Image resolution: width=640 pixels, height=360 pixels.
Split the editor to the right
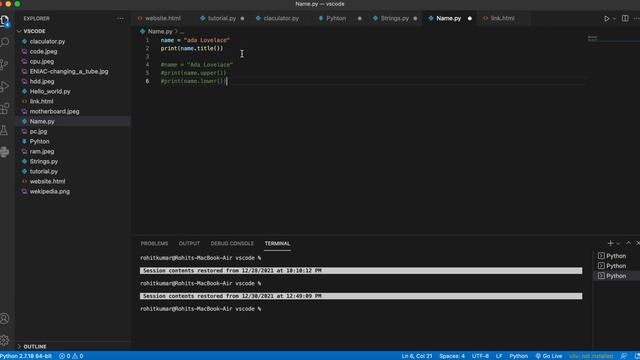pos(625,18)
